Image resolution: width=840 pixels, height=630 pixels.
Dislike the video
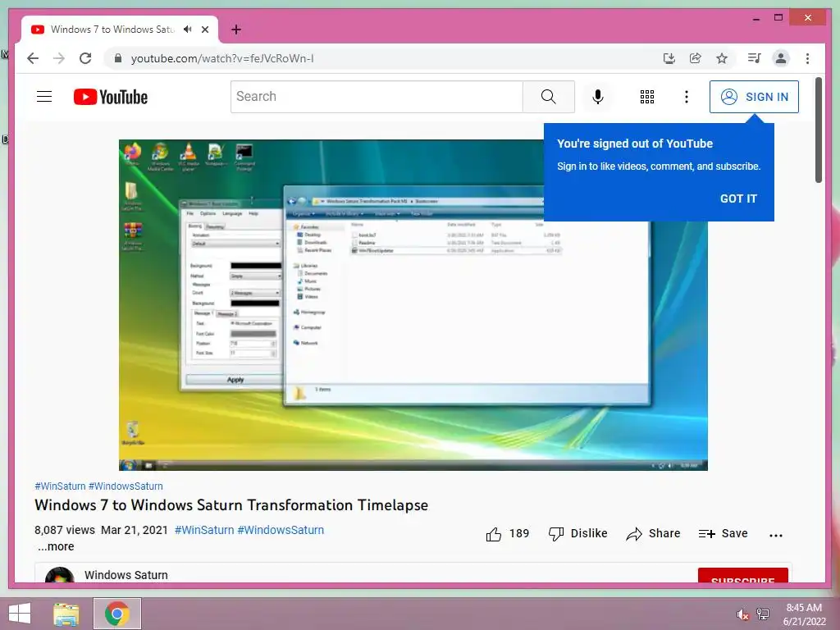[x=578, y=533]
